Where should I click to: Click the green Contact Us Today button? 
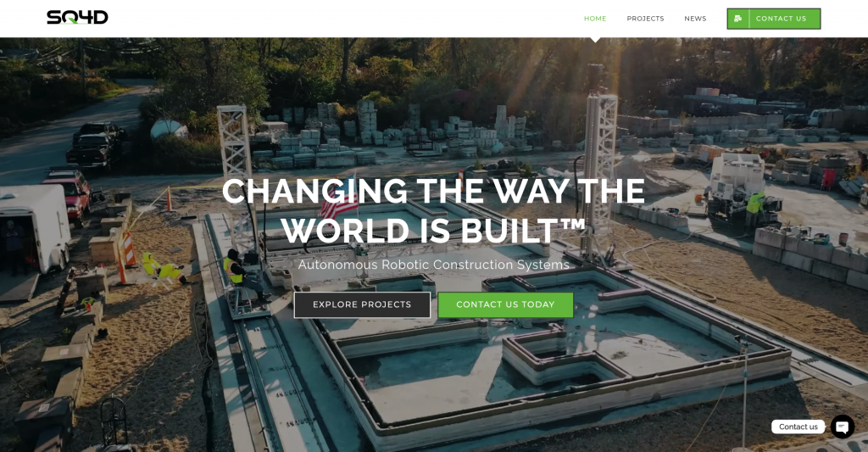(x=505, y=304)
